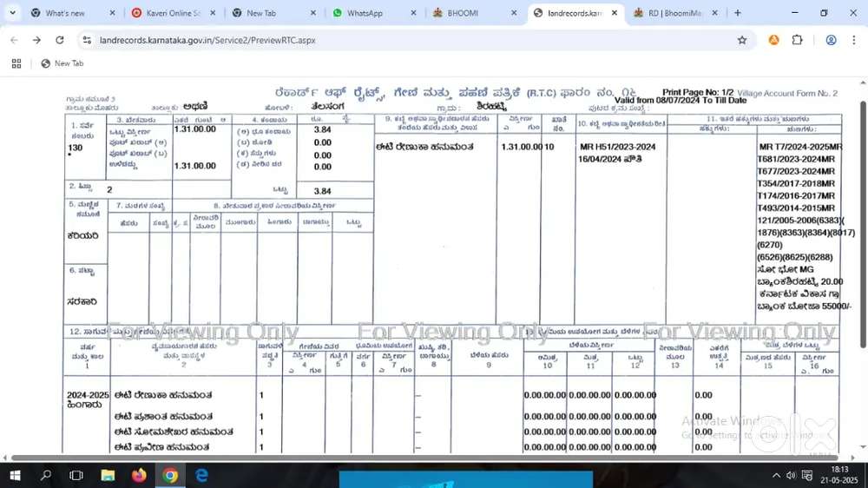Viewport: 868px width, 488px height.
Task: Open the Extensions puzzle icon
Action: pos(798,40)
